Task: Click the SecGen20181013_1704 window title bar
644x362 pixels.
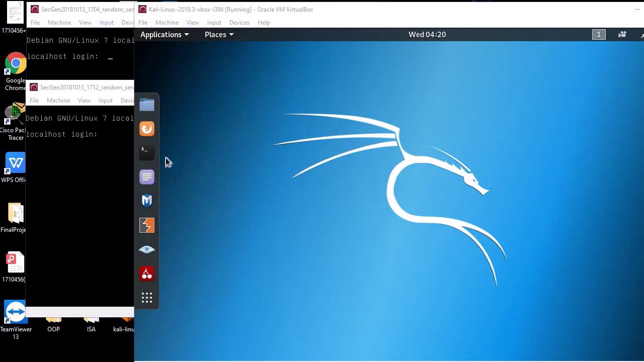Action: tap(80, 9)
